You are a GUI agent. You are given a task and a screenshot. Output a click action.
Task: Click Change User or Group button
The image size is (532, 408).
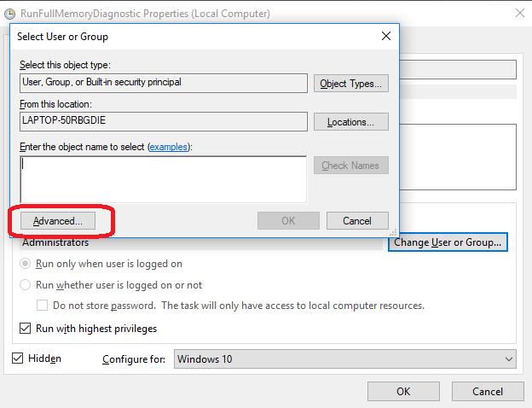(448, 242)
